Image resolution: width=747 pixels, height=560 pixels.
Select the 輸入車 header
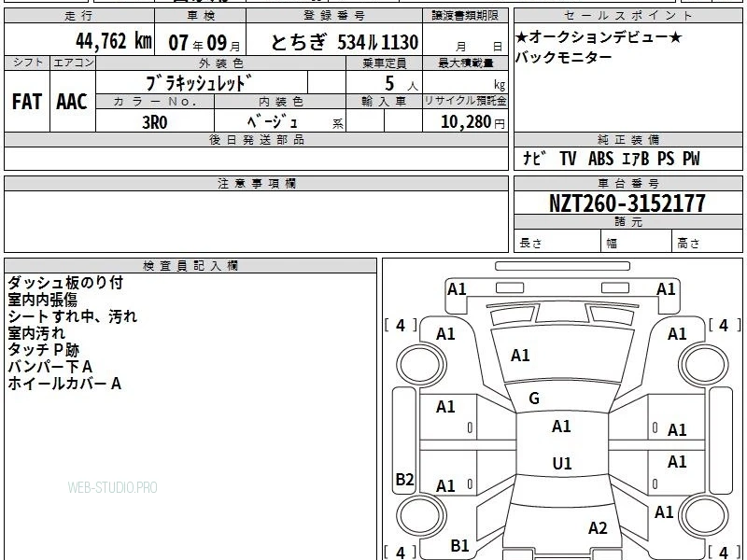click(384, 102)
